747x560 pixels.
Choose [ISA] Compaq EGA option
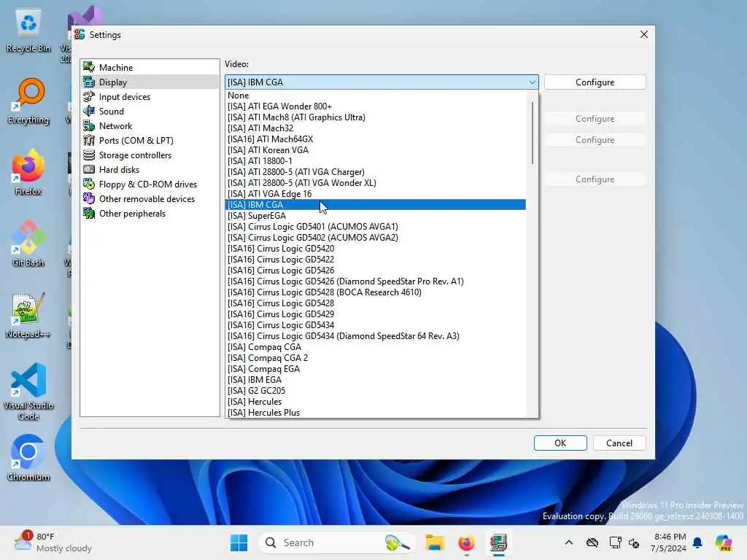pos(376,368)
